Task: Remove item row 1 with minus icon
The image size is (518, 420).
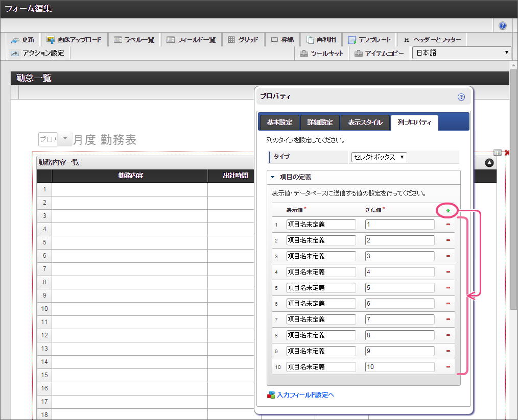Action: tap(448, 225)
